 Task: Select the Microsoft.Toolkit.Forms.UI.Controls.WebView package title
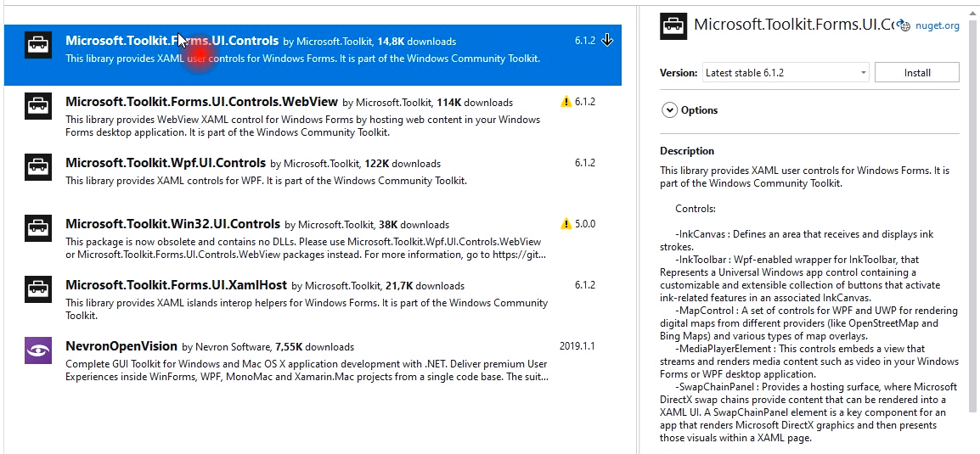click(x=201, y=102)
